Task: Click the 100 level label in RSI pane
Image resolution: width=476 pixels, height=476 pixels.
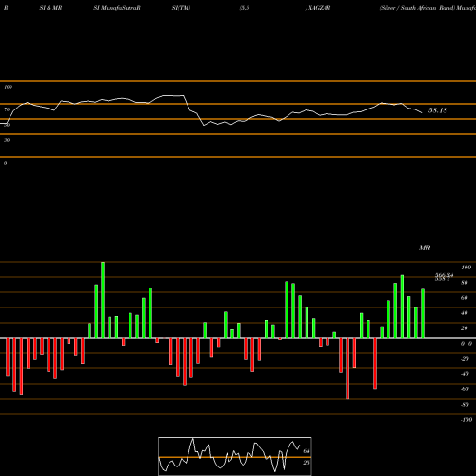Action: pyautogui.click(x=8, y=87)
